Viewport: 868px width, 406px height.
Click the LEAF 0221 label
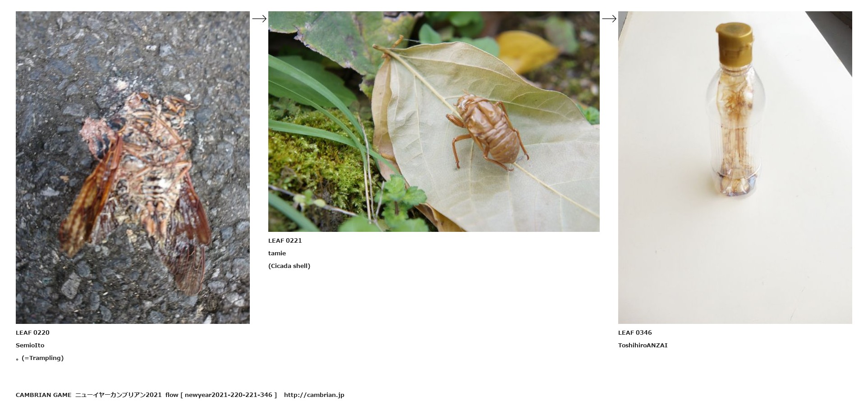tap(285, 240)
